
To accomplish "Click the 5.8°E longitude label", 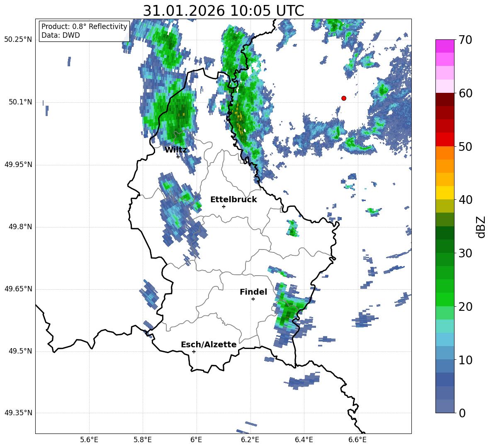I will [x=143, y=440].
